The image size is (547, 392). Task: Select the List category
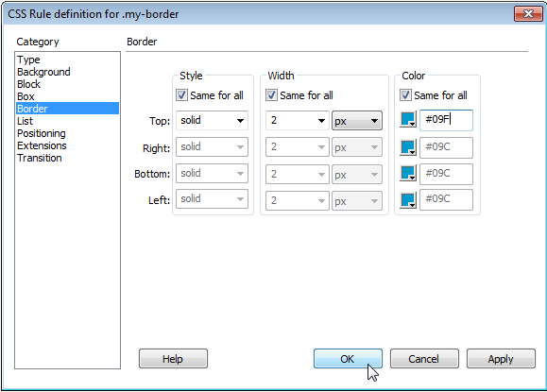[x=25, y=121]
